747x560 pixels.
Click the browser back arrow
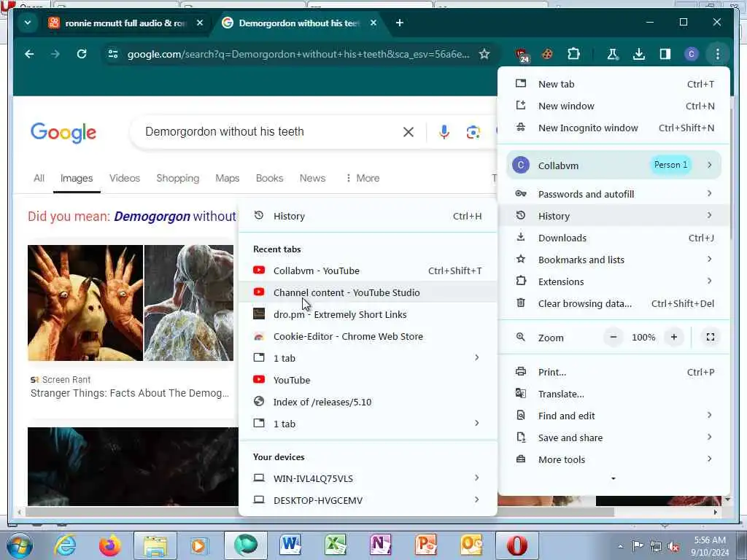(x=29, y=54)
